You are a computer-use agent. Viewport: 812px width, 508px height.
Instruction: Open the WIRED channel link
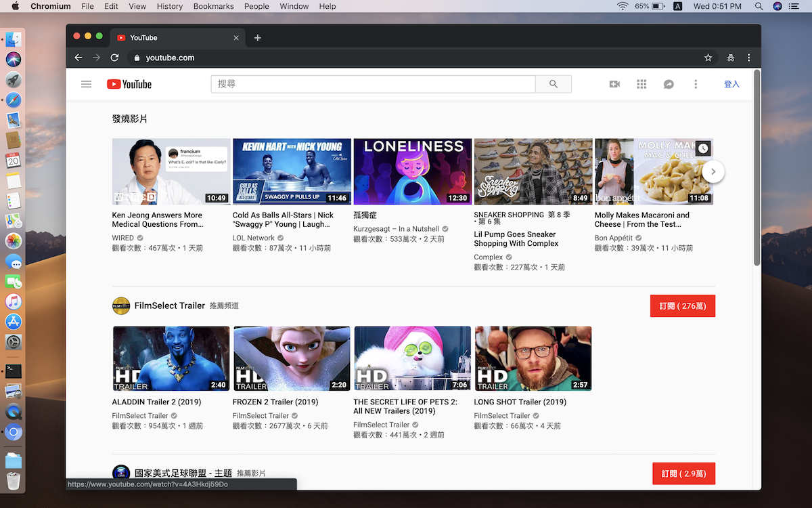123,238
